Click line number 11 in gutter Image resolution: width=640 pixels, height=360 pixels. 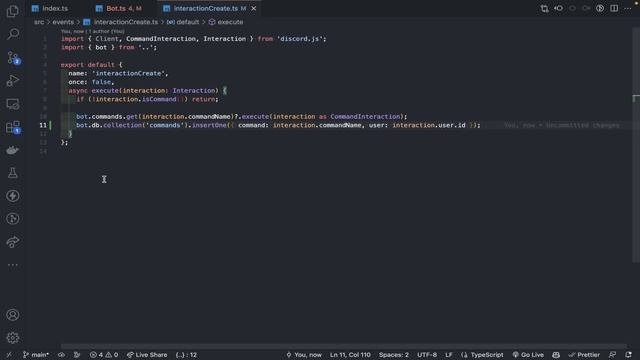pyautogui.click(x=43, y=125)
